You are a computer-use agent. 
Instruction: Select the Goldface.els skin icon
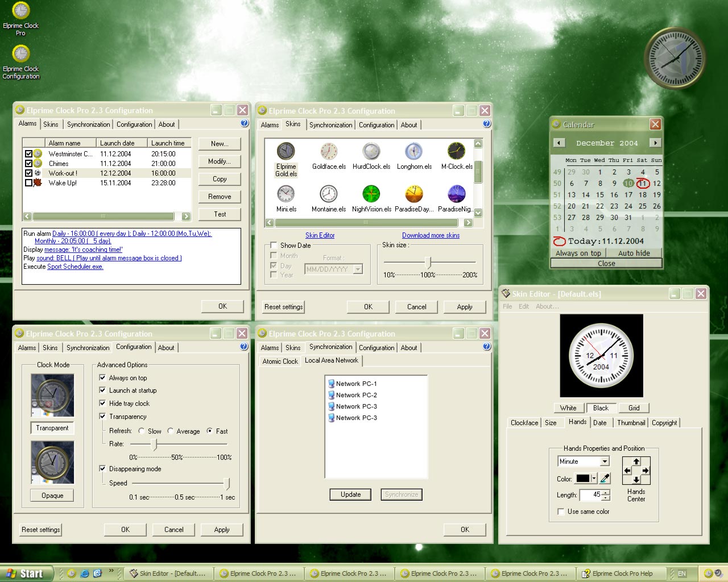[x=328, y=151]
